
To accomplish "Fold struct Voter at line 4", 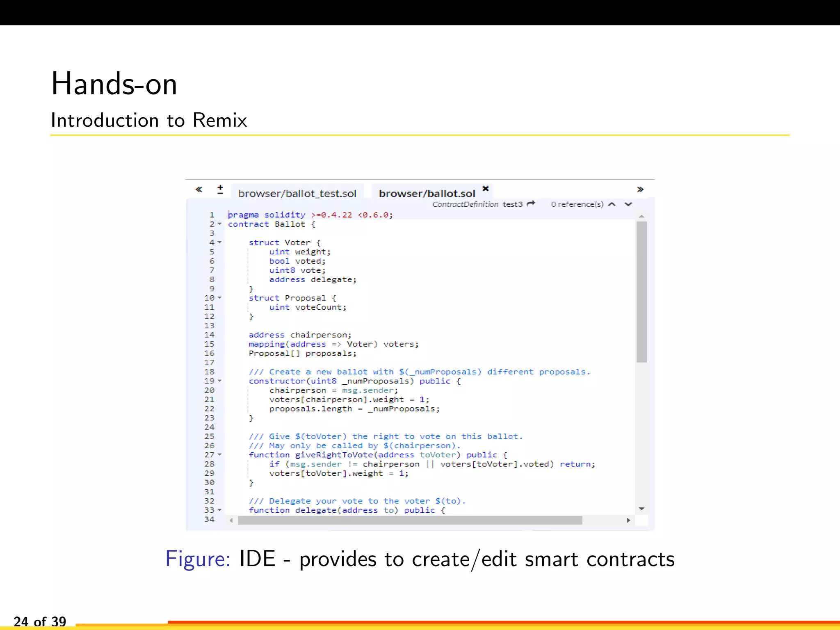I will tap(219, 242).
